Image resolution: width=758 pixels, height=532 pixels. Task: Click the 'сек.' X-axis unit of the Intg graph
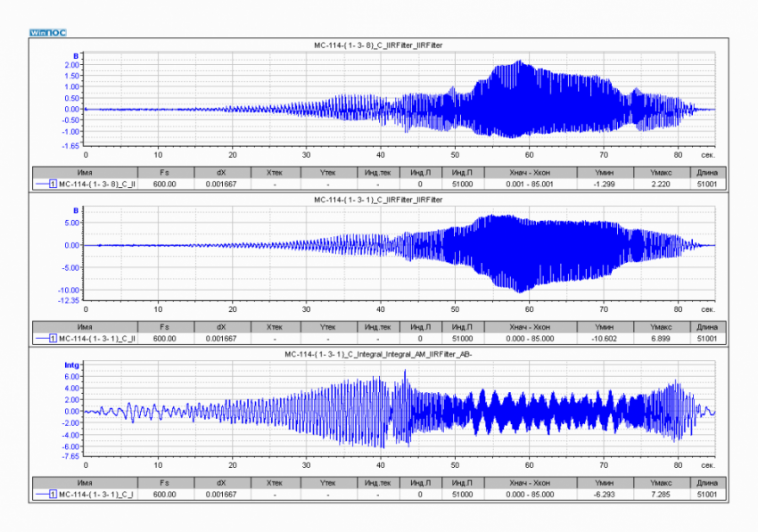click(707, 465)
